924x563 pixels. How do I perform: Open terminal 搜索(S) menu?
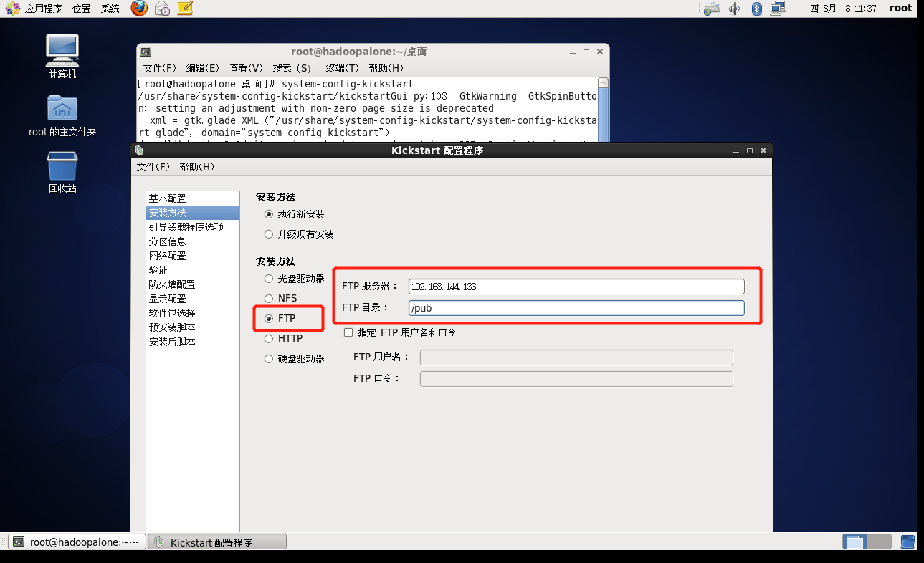[292, 68]
